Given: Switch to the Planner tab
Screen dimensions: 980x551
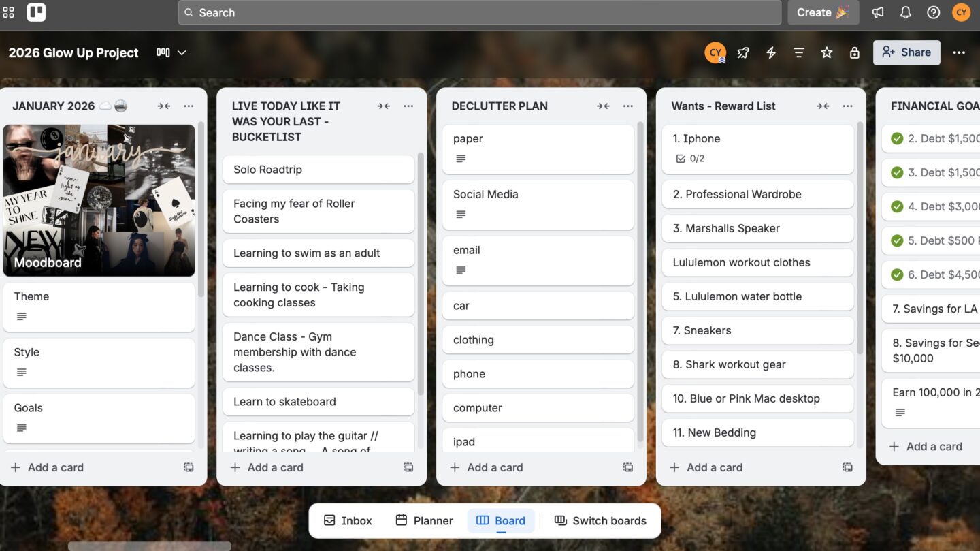Looking at the screenshot, I should coord(424,520).
